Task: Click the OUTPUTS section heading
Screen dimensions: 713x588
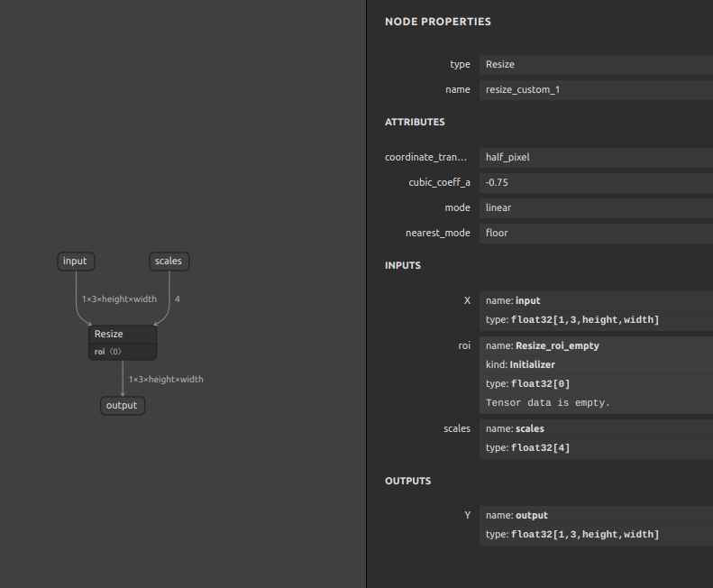Action: [408, 481]
